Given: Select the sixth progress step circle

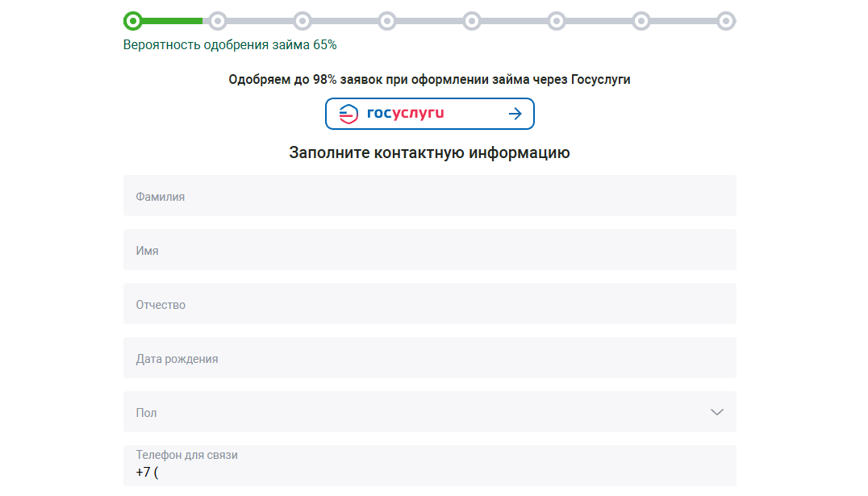Looking at the screenshot, I should click(x=557, y=21).
